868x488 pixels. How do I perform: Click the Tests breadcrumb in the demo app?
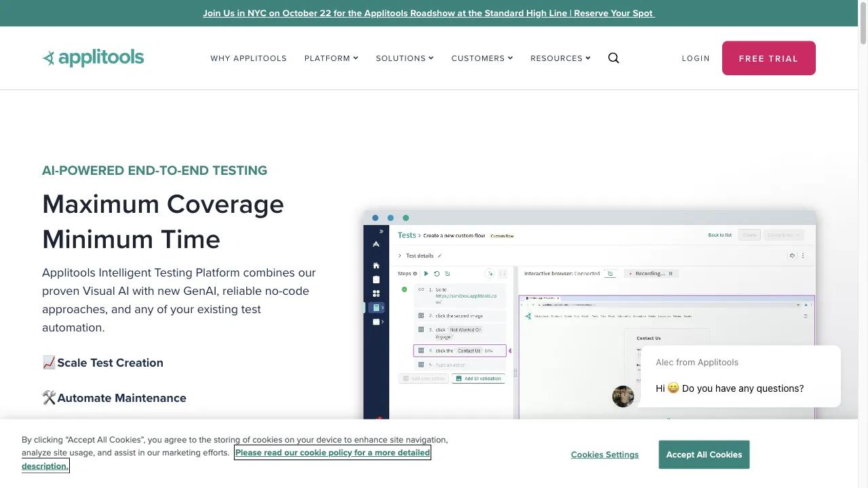407,235
